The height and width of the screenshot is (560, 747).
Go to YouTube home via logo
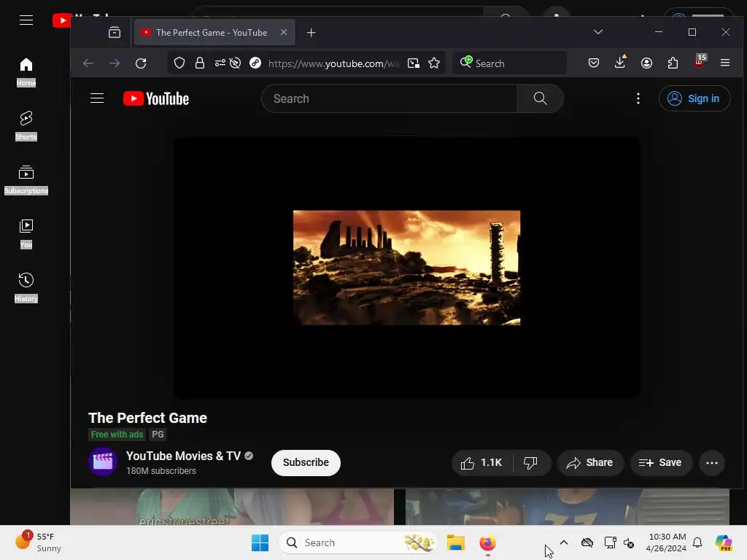pyautogui.click(x=156, y=98)
